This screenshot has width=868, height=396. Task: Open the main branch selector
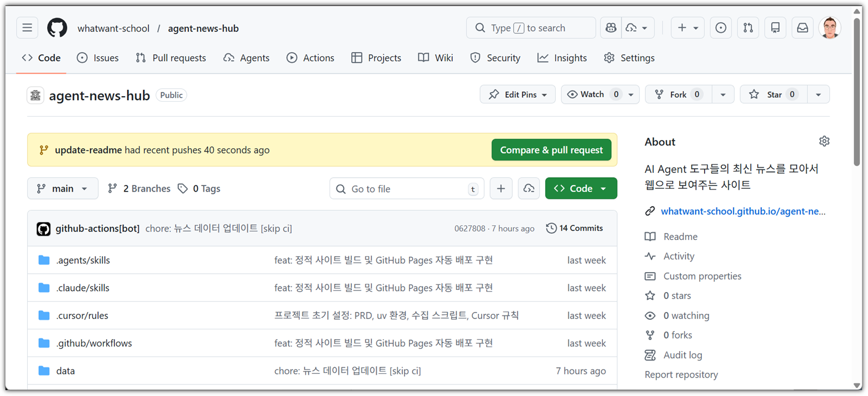[x=63, y=189]
